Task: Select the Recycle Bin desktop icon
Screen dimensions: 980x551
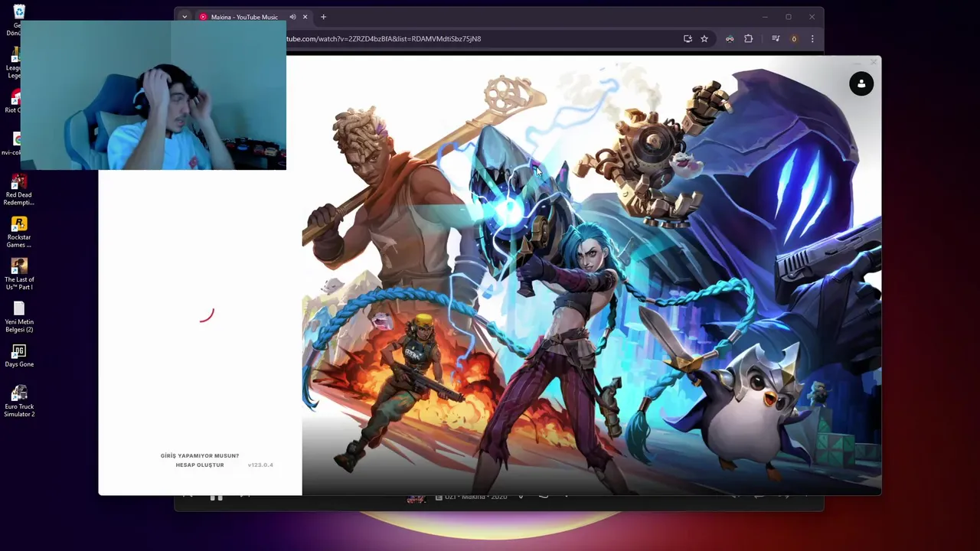Action: click(18, 21)
